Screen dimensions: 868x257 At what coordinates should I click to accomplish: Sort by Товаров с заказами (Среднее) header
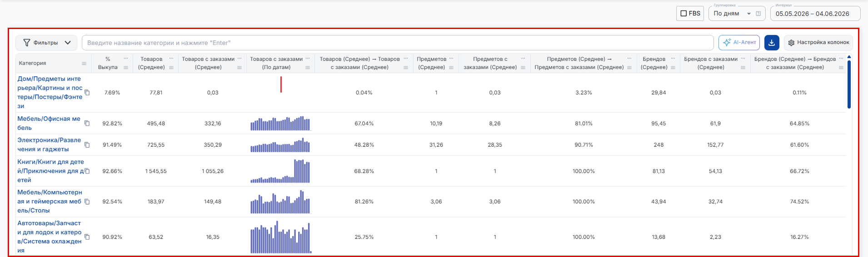(208, 63)
